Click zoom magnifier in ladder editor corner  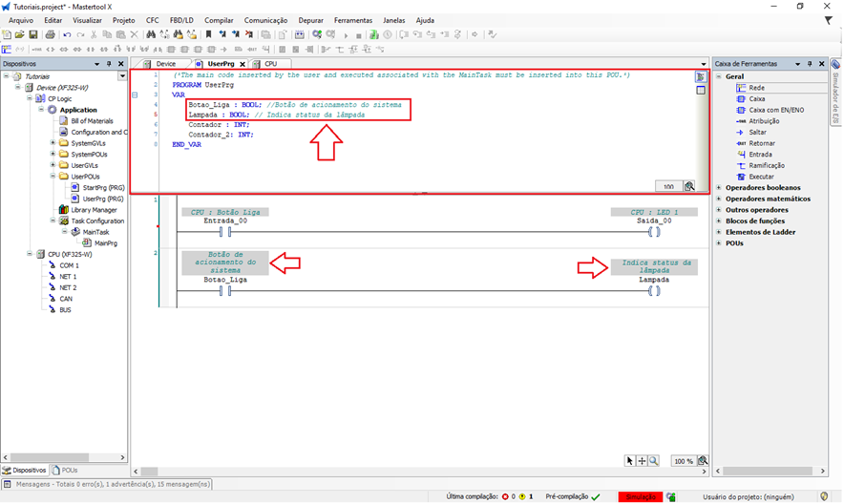(702, 461)
